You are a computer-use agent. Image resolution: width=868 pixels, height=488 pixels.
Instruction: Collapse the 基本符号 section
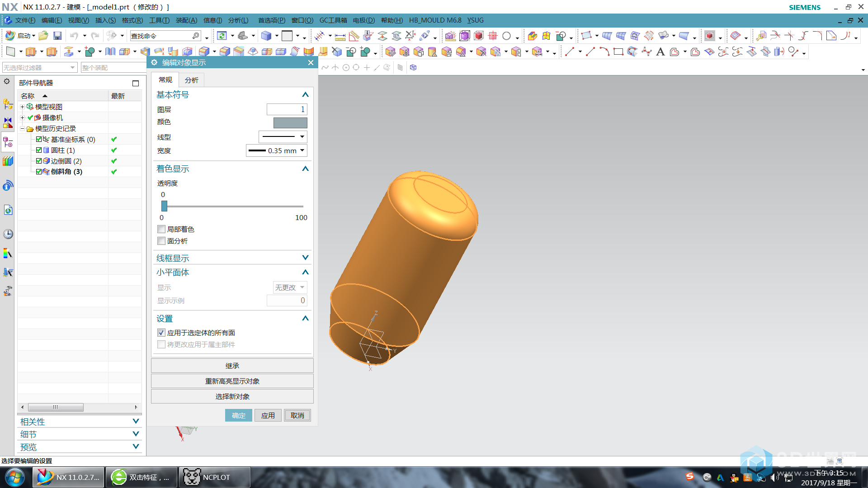[x=305, y=94]
